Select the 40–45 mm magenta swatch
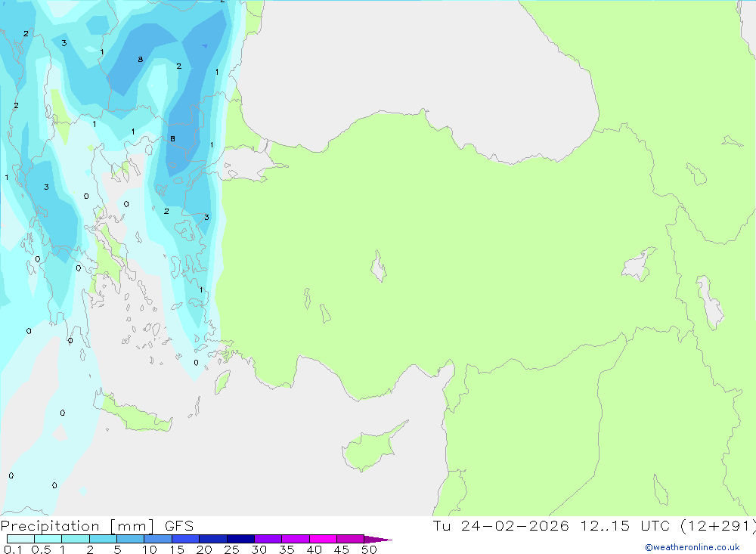Screen dimensions: 756x554 click(x=323, y=539)
